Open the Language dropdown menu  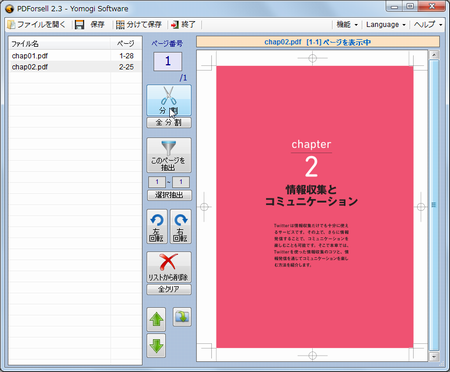[386, 24]
